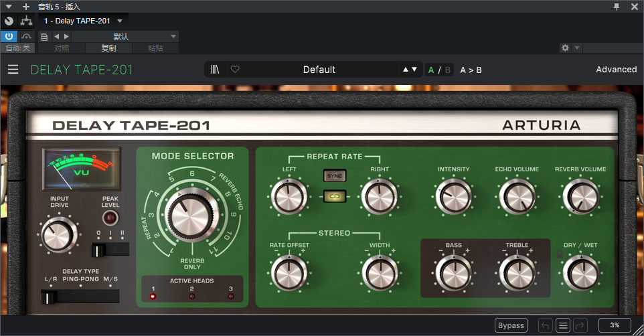This screenshot has height=336, width=644.
Task: Click the 复制 copy button
Action: [x=108, y=48]
